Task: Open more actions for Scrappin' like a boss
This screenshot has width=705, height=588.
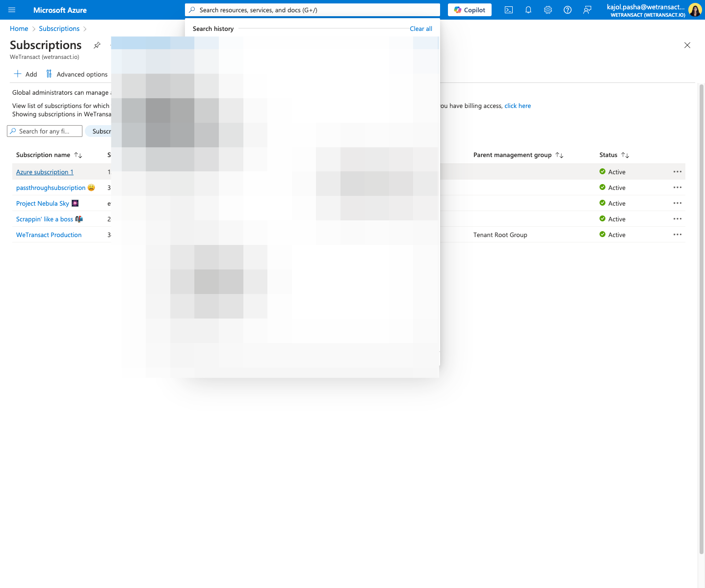Action: tap(678, 219)
